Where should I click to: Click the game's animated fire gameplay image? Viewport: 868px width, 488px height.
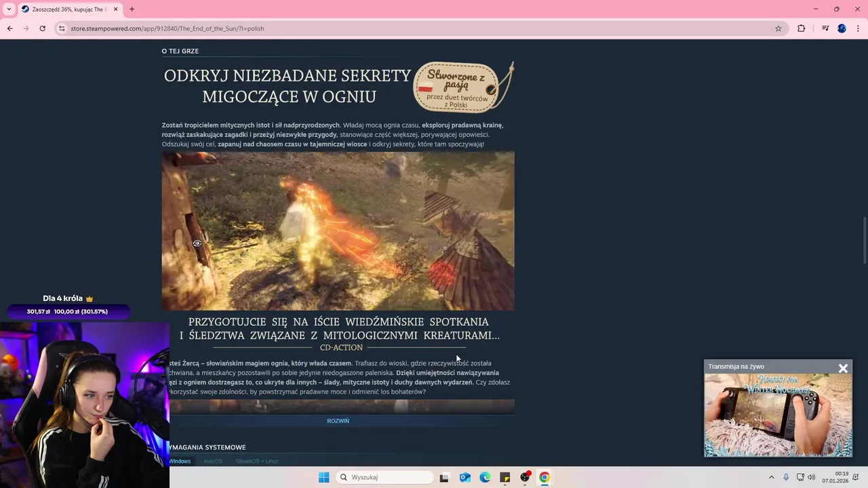pos(338,231)
